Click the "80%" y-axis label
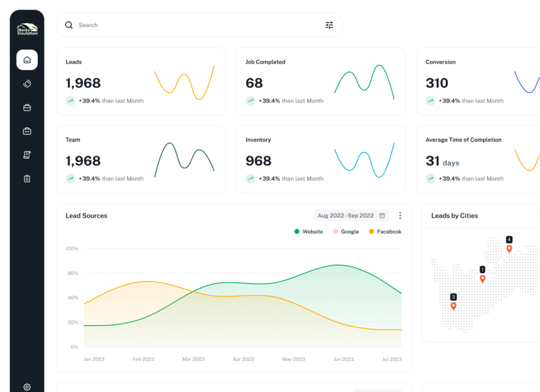This screenshot has height=392, width=540. point(73,273)
